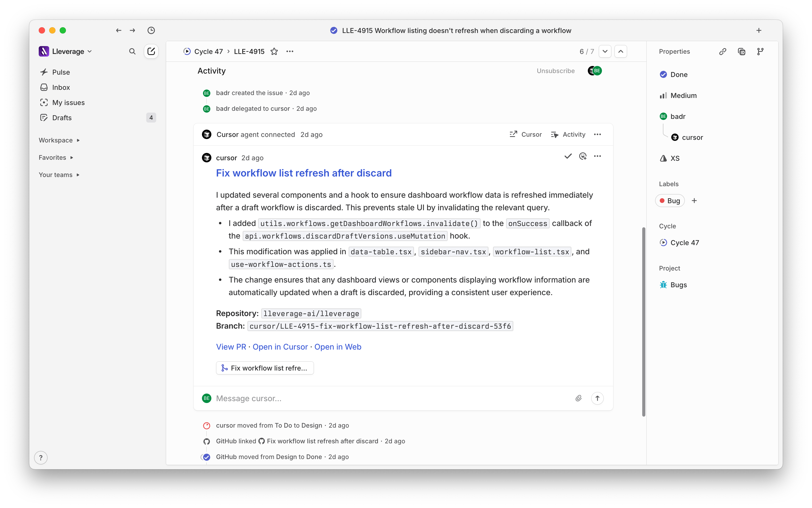The width and height of the screenshot is (812, 508).
Task: Open agent session three-dot menu
Action: pyautogui.click(x=597, y=134)
